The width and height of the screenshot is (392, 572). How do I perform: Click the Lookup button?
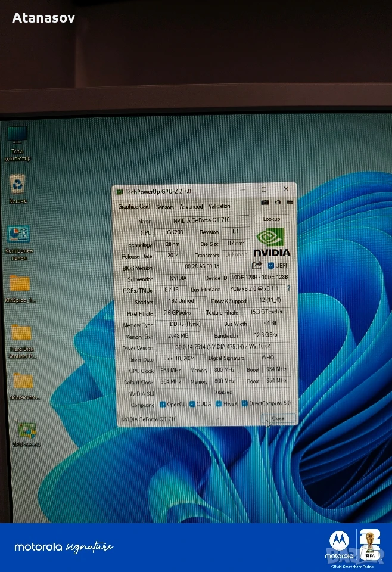click(x=272, y=219)
